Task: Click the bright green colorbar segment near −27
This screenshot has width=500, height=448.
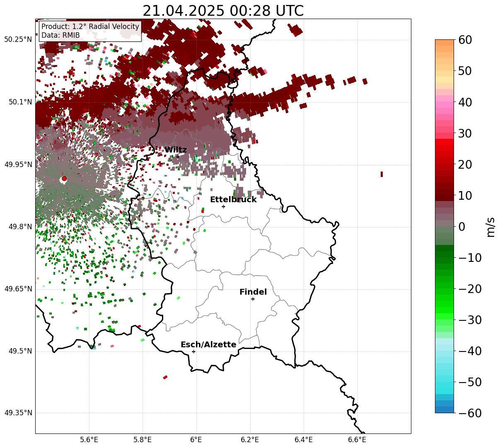Action: coord(444,310)
